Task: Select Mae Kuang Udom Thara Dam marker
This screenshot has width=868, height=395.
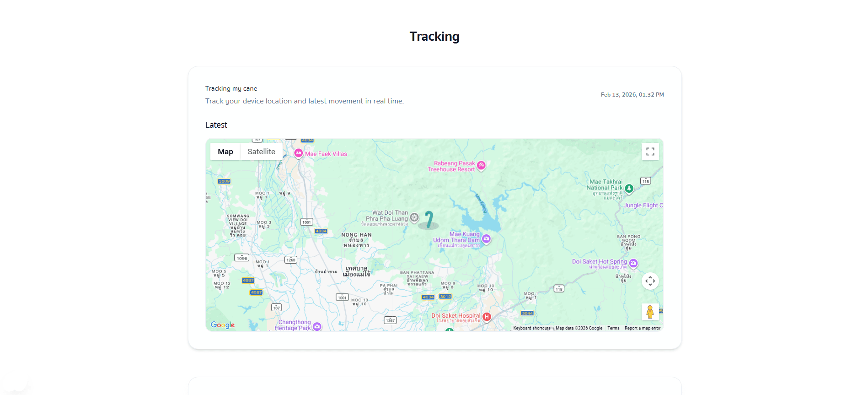Action: 487,239
